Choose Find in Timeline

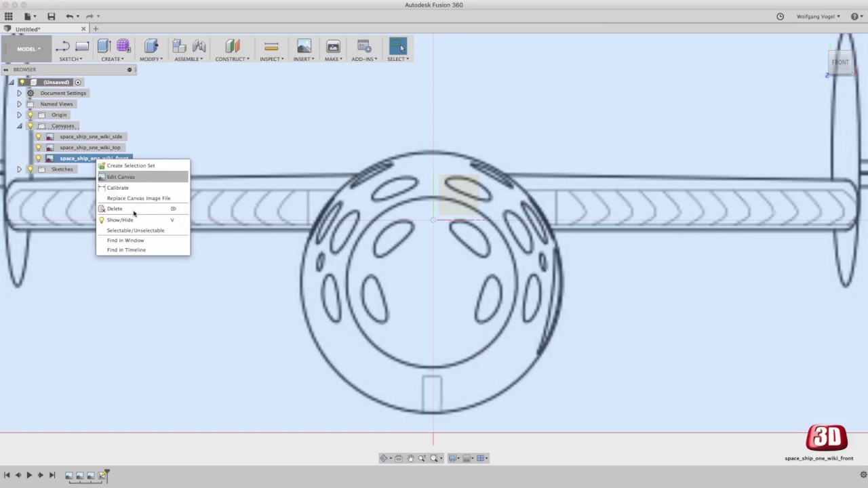(x=143, y=250)
